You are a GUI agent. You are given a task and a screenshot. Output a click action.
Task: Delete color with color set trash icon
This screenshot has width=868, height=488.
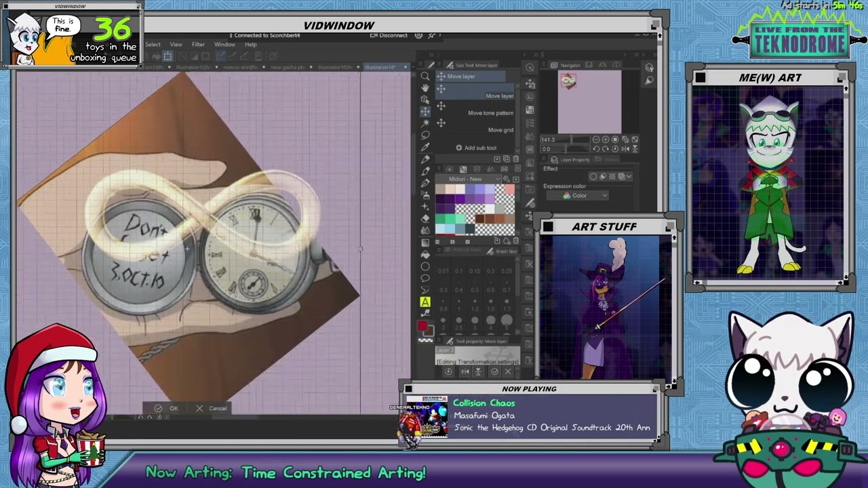coord(516,241)
